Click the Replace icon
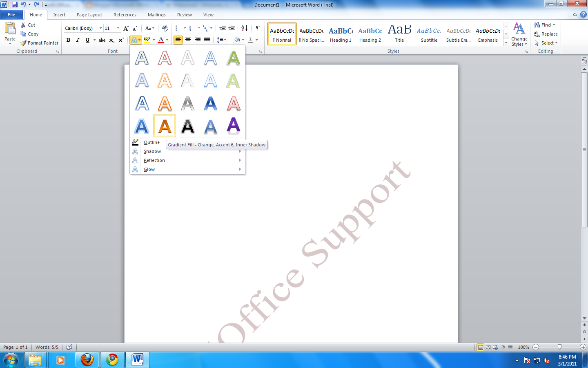Image resolution: width=588 pixels, height=368 pixels. coord(537,34)
